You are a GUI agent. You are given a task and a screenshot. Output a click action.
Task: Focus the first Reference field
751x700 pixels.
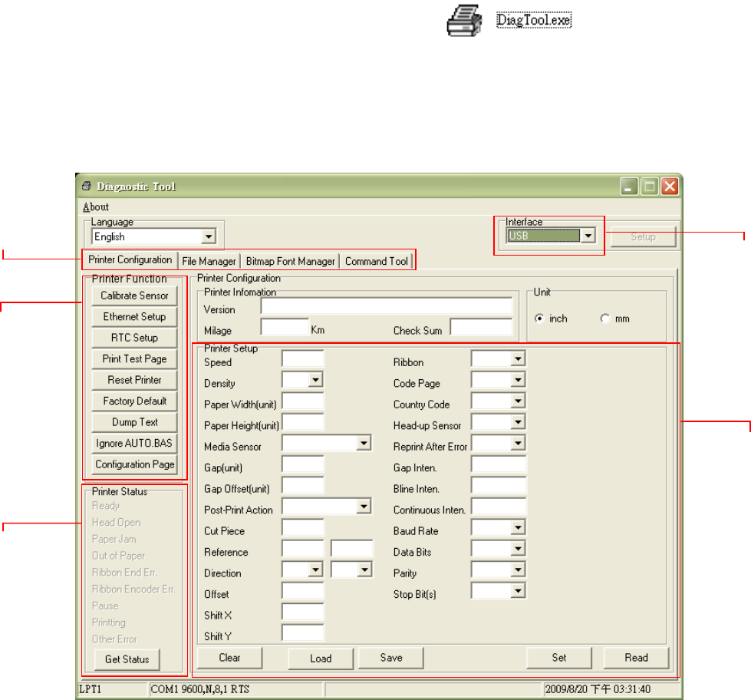[x=303, y=549]
